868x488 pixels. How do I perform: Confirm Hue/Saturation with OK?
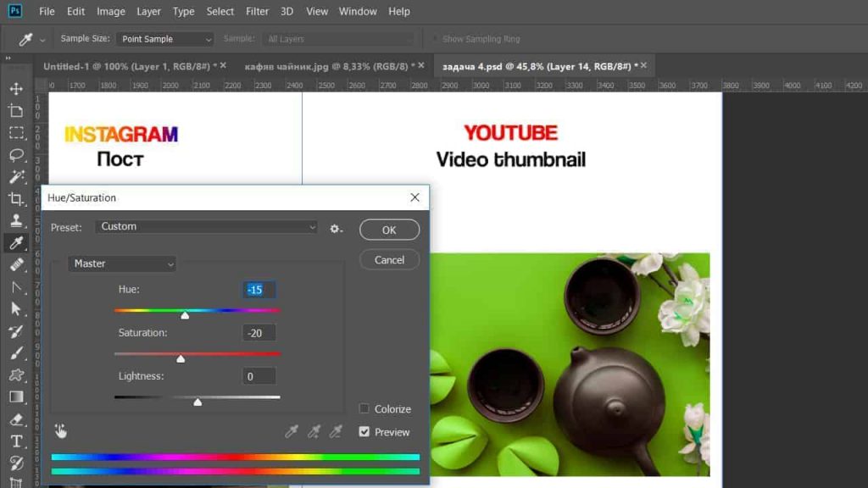coord(389,230)
